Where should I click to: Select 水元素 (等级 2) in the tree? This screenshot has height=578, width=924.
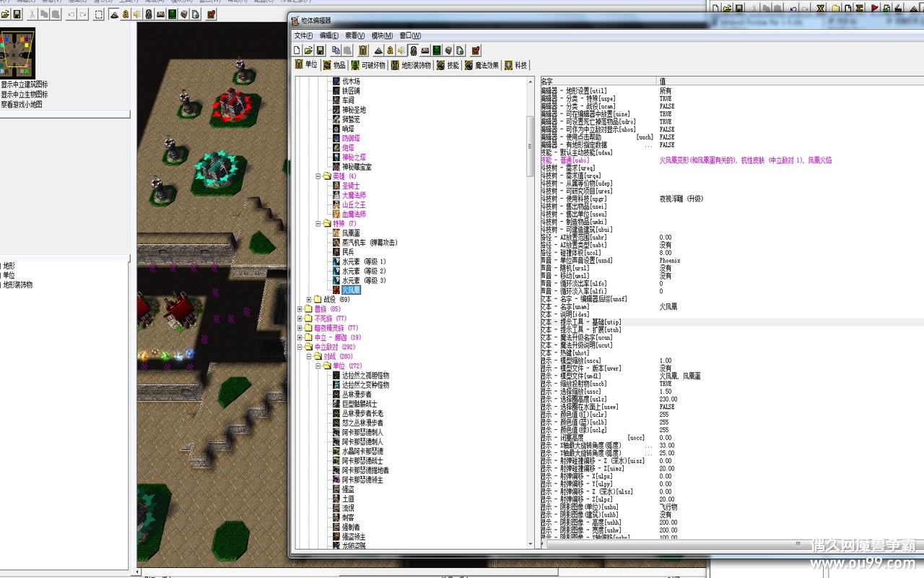[364, 271]
